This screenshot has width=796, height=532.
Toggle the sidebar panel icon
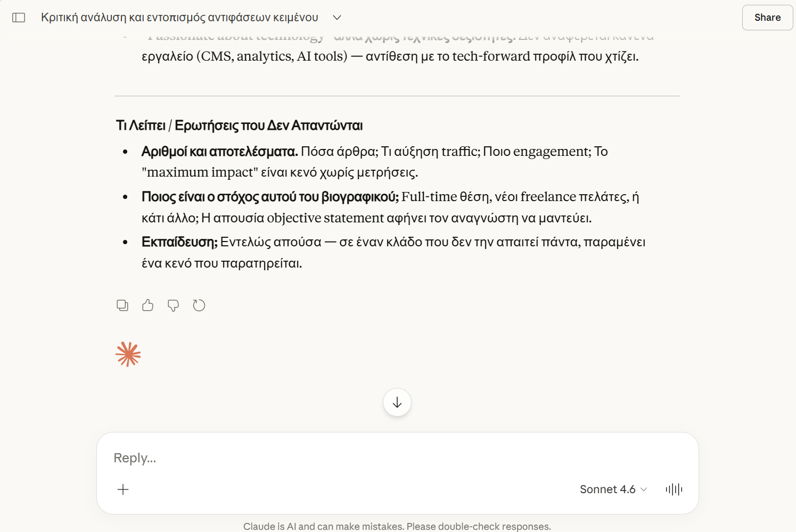[x=19, y=18]
